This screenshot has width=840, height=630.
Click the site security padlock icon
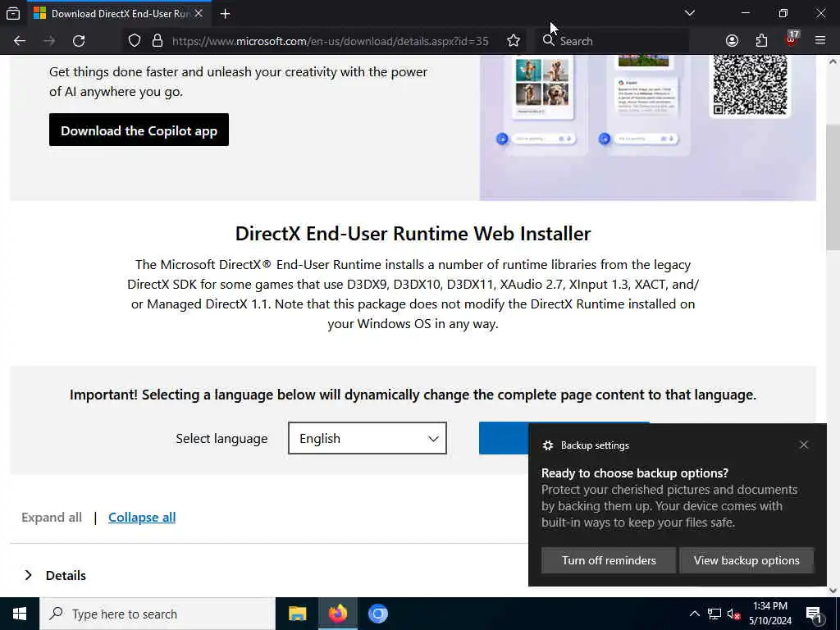157,41
